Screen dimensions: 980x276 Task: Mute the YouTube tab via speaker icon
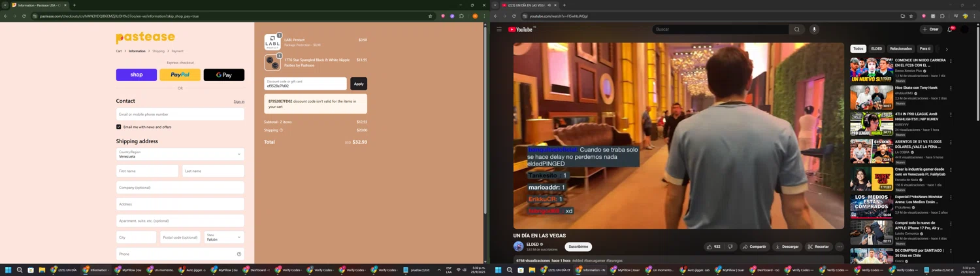549,5
